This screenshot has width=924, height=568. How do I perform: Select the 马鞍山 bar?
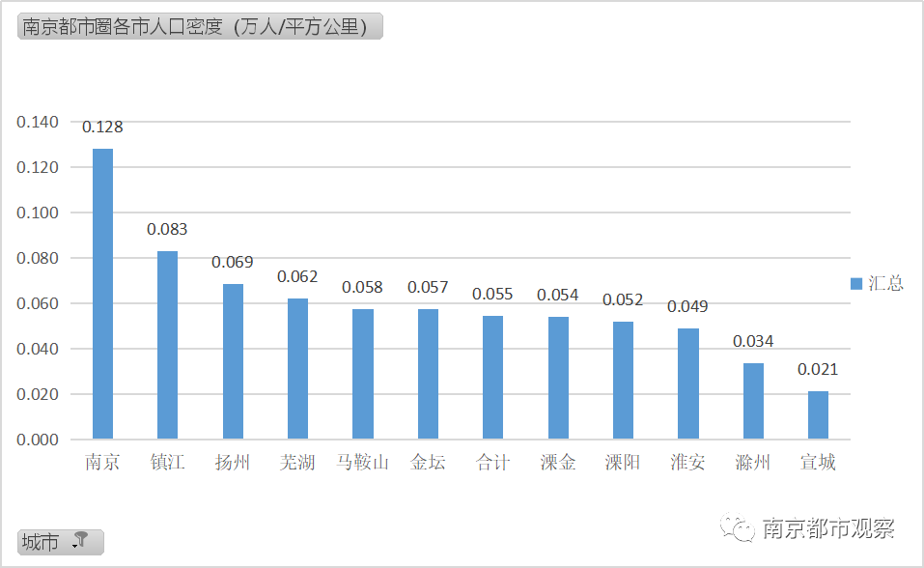pyautogui.click(x=363, y=374)
